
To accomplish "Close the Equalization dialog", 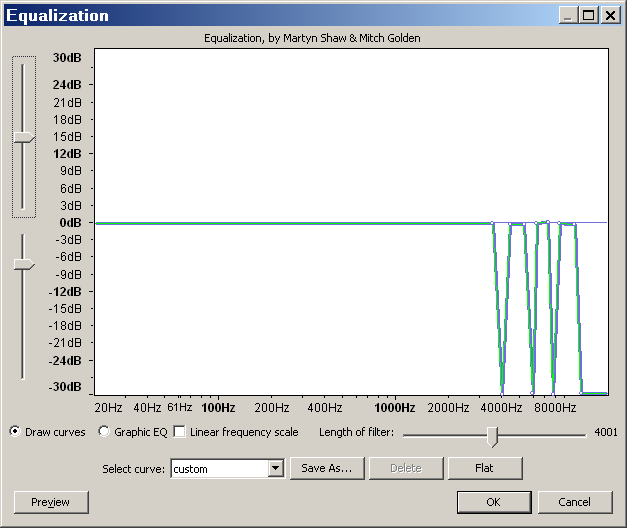I will pyautogui.click(x=610, y=16).
